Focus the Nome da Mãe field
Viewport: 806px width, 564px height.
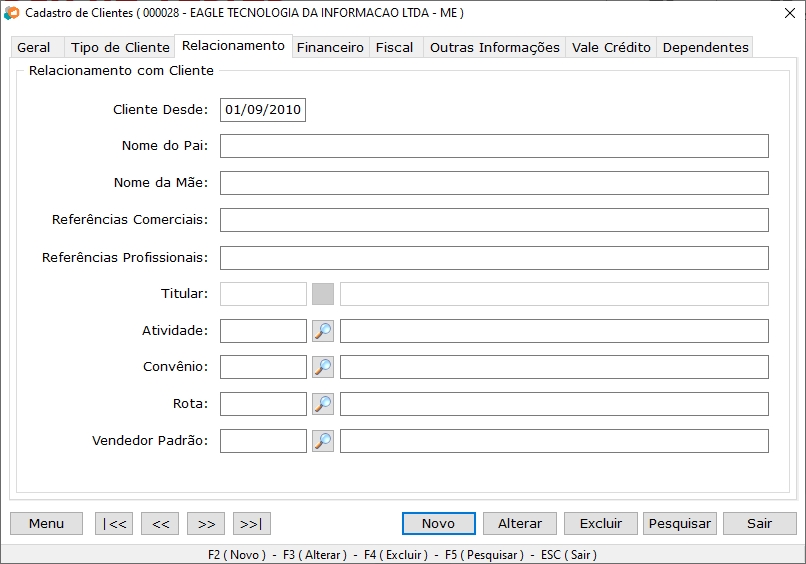coord(494,183)
